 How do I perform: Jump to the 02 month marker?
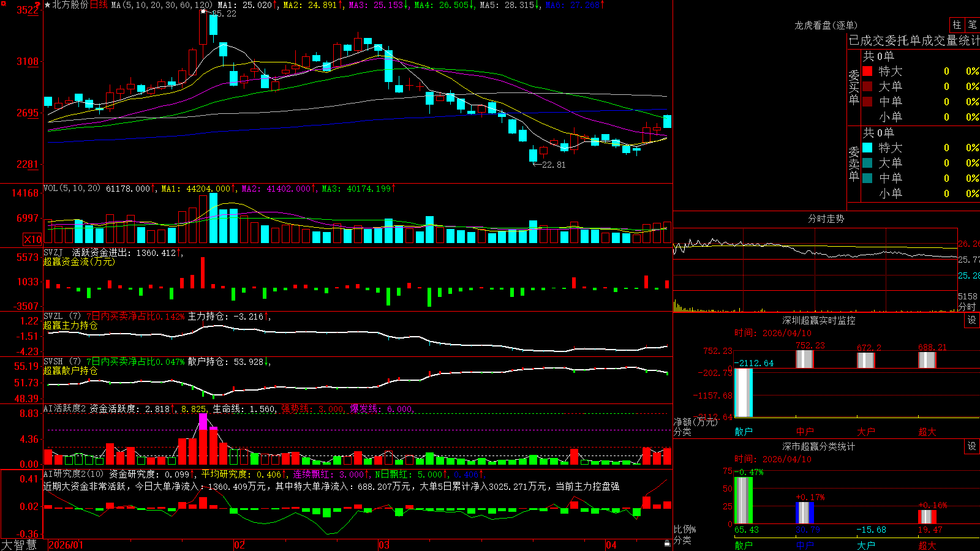tap(239, 545)
